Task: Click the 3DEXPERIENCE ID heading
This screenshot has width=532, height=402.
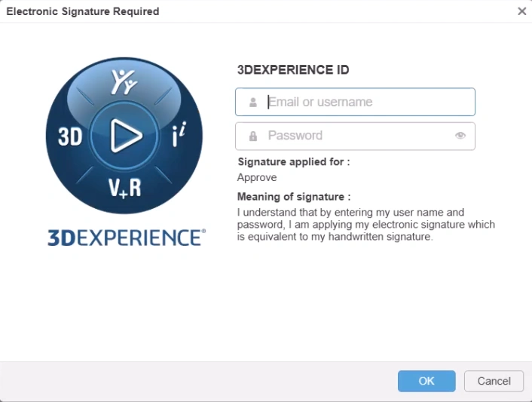Action: point(293,69)
